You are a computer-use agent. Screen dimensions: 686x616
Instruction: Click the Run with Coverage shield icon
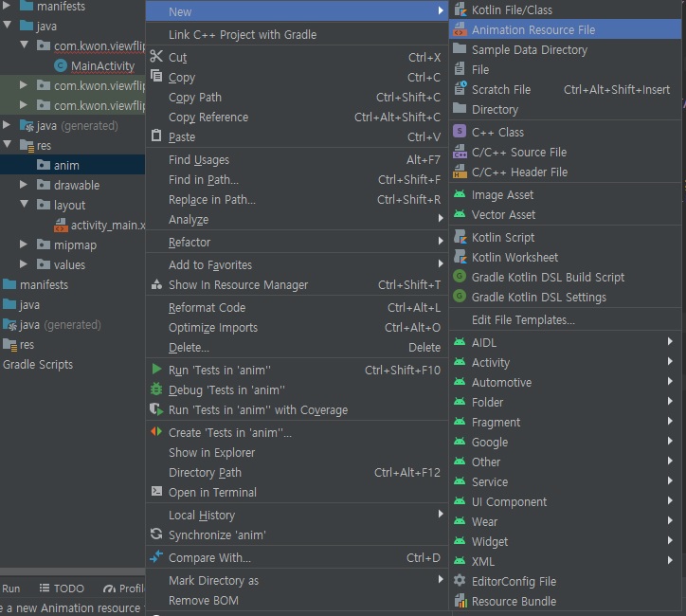pyautogui.click(x=156, y=409)
